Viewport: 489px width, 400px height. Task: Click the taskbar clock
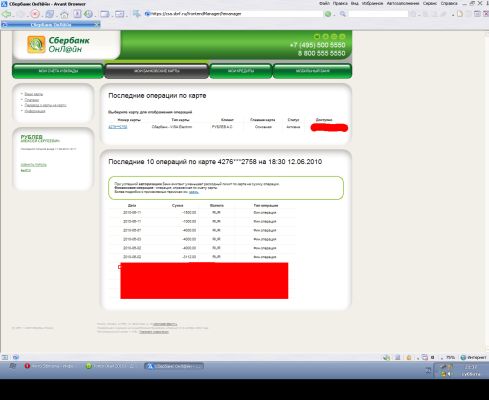coord(471,370)
